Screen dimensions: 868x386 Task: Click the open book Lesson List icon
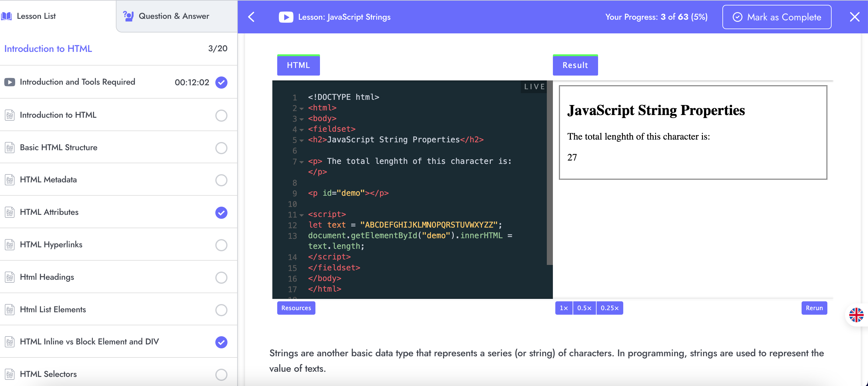coord(6,16)
